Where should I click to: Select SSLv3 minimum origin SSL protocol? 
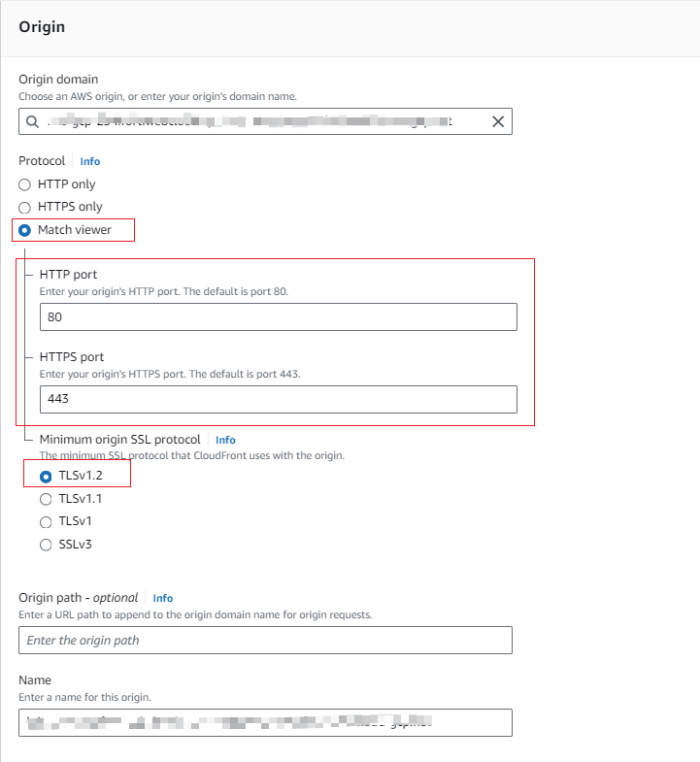click(46, 546)
